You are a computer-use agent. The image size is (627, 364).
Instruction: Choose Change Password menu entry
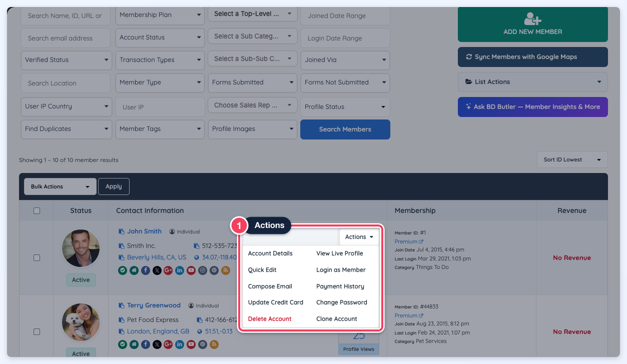(342, 302)
